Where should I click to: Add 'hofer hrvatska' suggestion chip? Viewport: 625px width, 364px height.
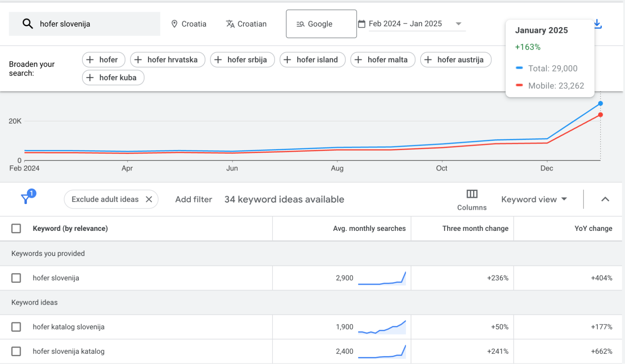tap(168, 60)
